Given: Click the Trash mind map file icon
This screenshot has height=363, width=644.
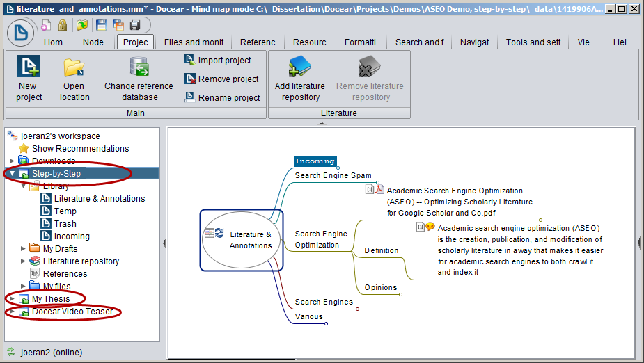Looking at the screenshot, I should [x=46, y=223].
